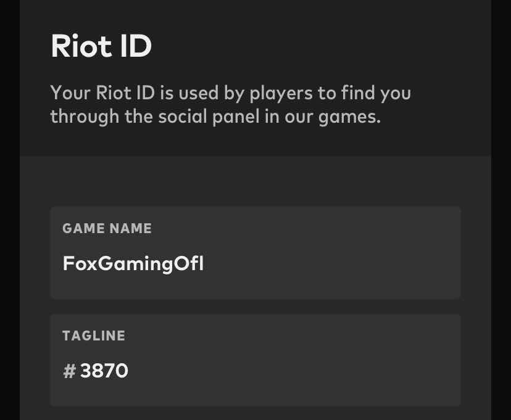Place cursor after "Ofl" in game name
The height and width of the screenshot is (420, 511).
click(x=204, y=264)
